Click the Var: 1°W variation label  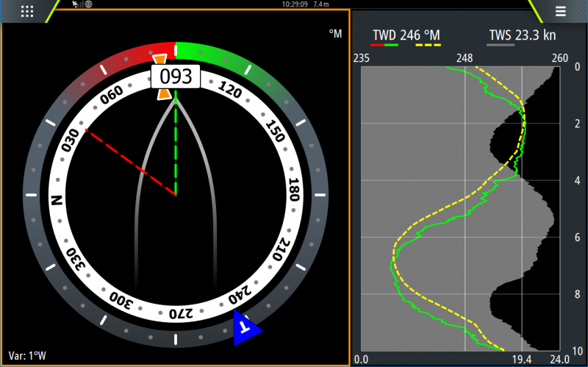pyautogui.click(x=26, y=356)
